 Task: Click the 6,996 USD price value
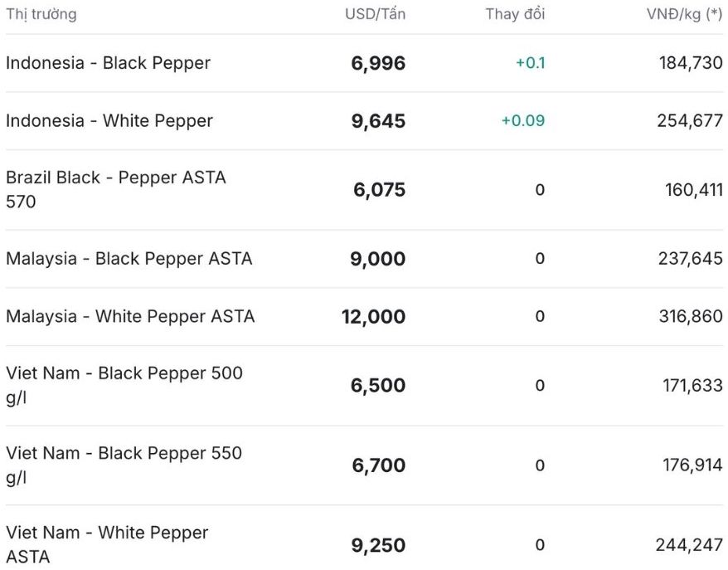pyautogui.click(x=378, y=64)
